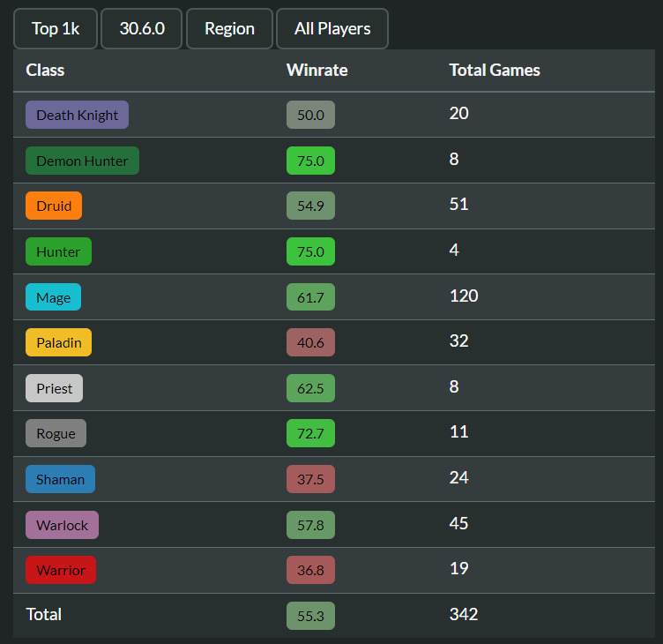Image resolution: width=663 pixels, height=644 pixels.
Task: Click the Warlock class badge
Action: 62,525
